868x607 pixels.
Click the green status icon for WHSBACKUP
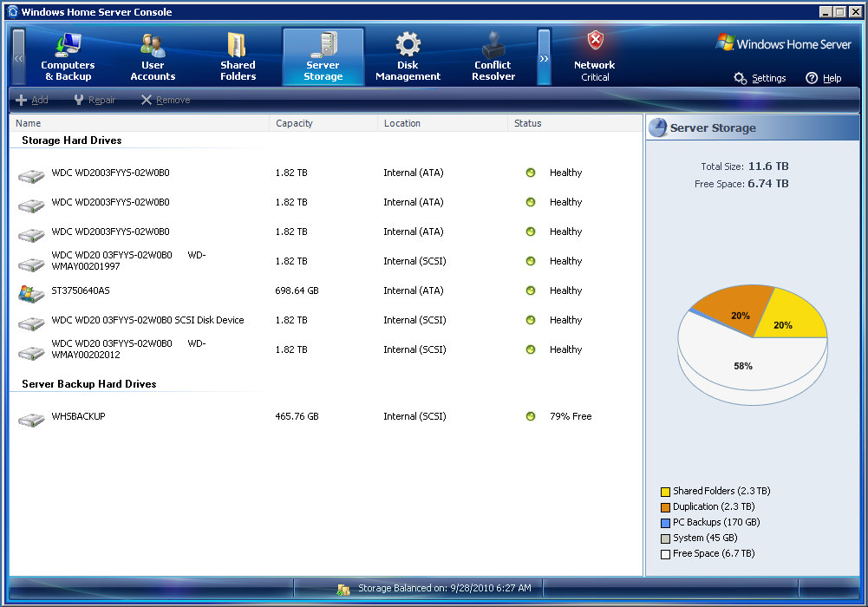click(x=531, y=416)
